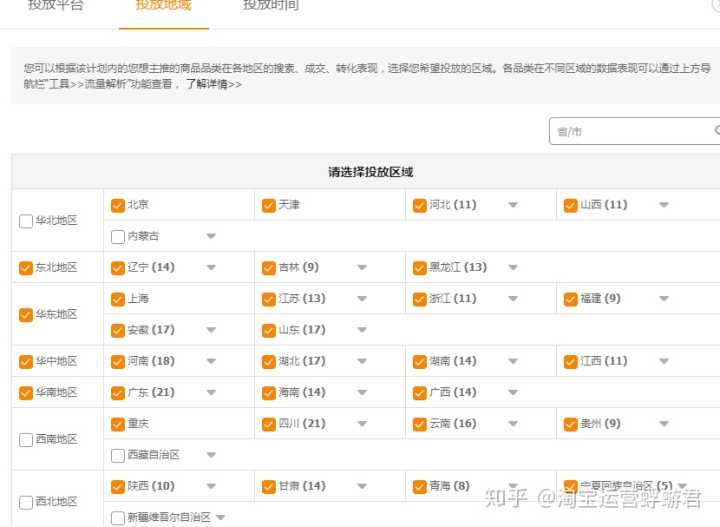Check the 西藏自治区 checkbox
The image size is (720, 527).
point(118,455)
